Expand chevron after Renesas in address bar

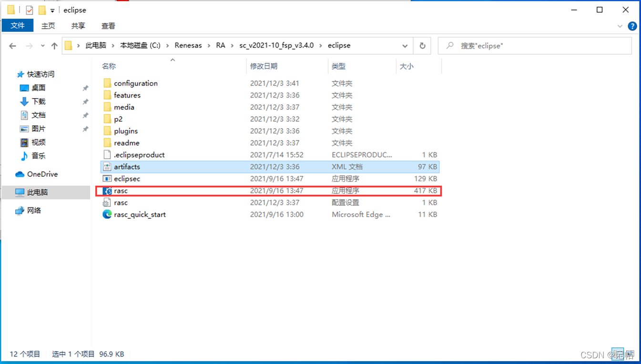point(209,46)
